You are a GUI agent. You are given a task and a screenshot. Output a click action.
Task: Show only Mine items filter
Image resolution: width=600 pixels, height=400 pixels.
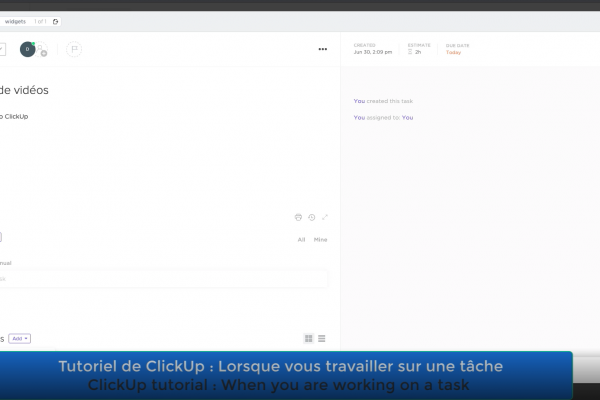[x=320, y=240]
